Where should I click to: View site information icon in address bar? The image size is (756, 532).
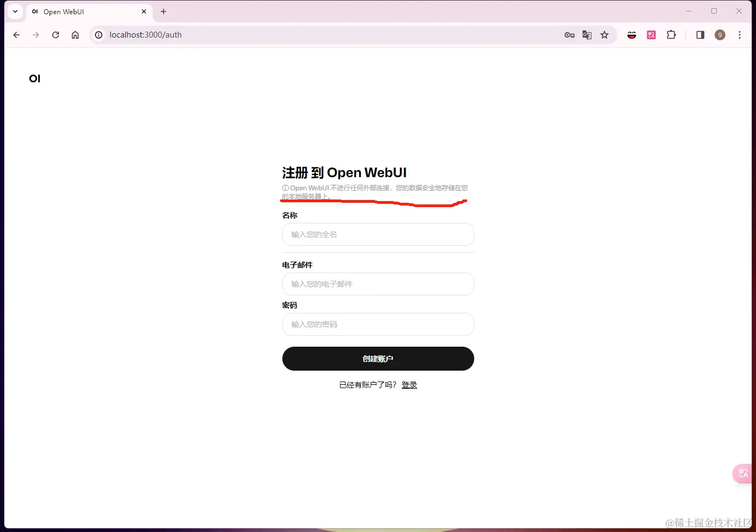(x=99, y=35)
